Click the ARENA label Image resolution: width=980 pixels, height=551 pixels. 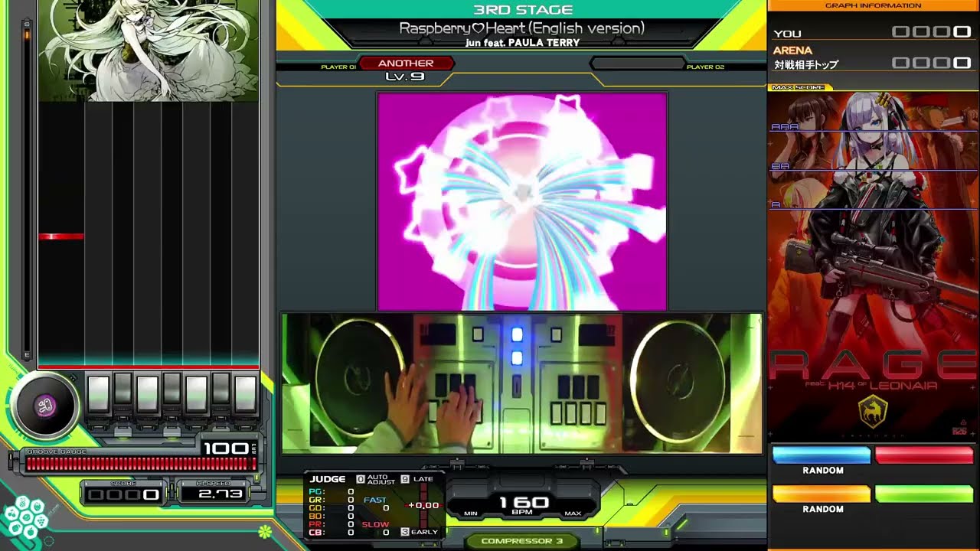tap(792, 51)
